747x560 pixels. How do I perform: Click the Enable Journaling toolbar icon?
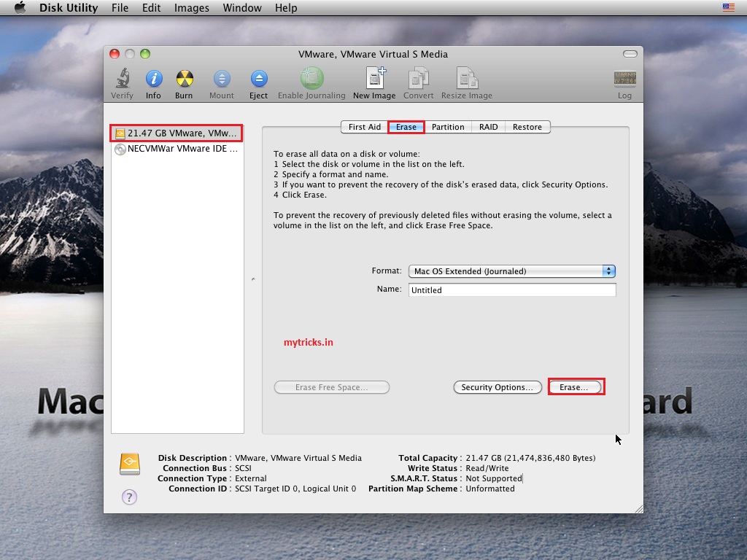coord(311,78)
